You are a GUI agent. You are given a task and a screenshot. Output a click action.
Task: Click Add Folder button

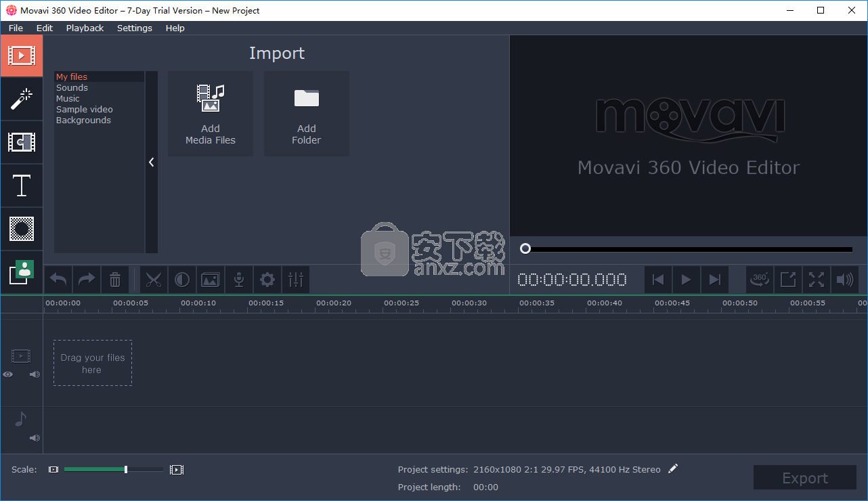(x=307, y=114)
